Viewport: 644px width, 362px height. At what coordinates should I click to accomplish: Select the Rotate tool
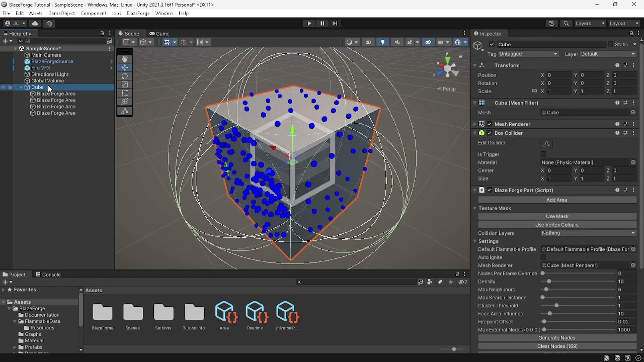tap(125, 76)
